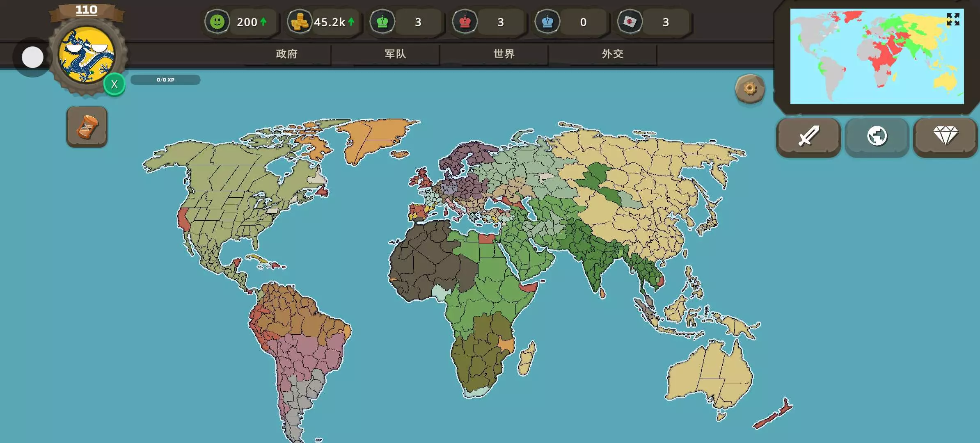
Task: Select the globe map mode button
Action: click(x=877, y=136)
